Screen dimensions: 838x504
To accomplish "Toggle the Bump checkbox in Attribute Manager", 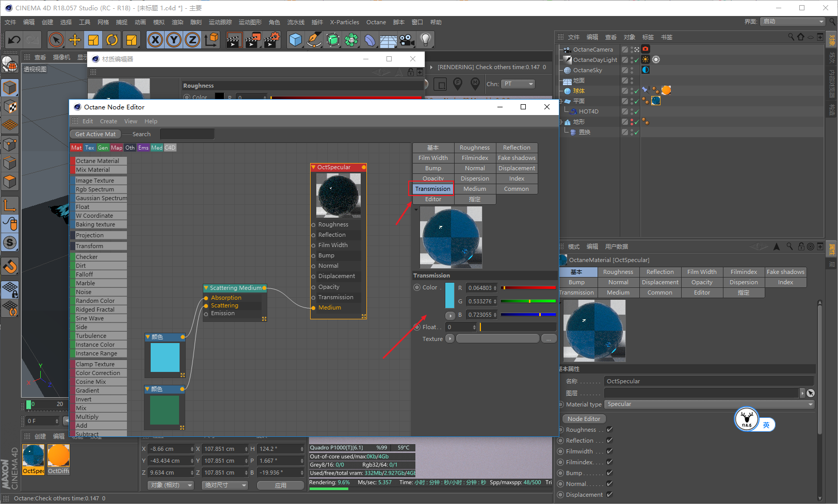I will pyautogui.click(x=609, y=473).
